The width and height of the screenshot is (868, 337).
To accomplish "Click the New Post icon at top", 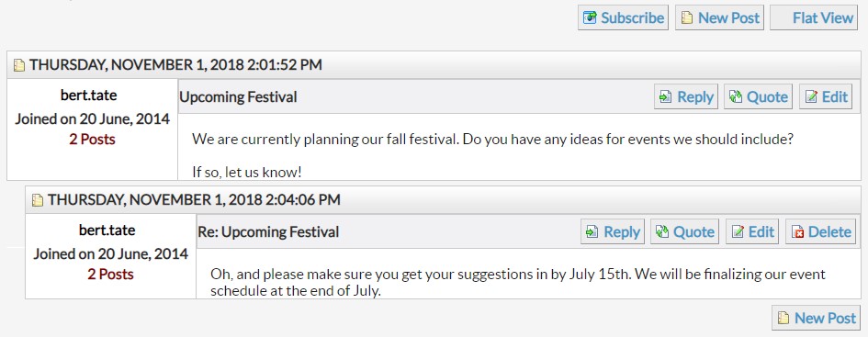I will click(x=687, y=18).
